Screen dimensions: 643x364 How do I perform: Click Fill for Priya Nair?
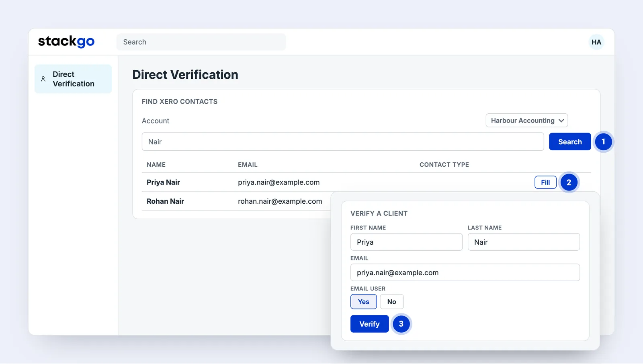545,182
